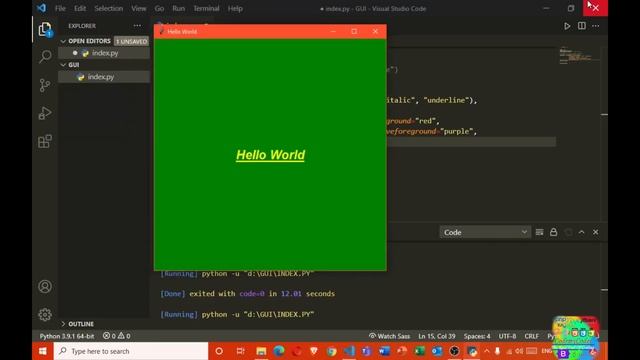Viewport: 640px width, 360px height.
Task: Open Microsoft Teams from taskbar
Action: [x=366, y=351]
